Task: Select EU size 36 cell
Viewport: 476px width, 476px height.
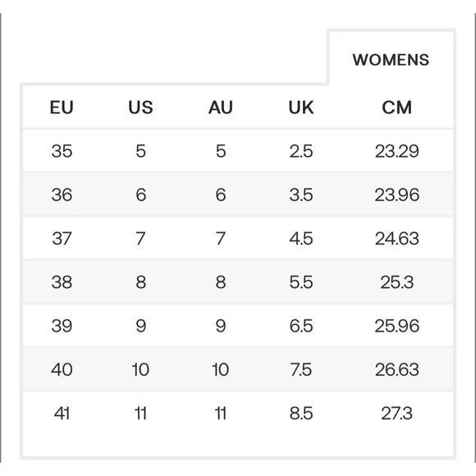Action: (x=62, y=195)
